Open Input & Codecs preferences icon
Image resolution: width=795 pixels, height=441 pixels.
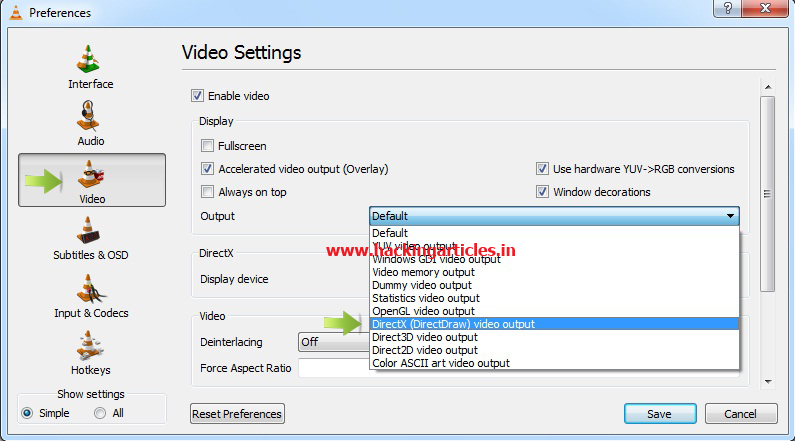(x=91, y=289)
